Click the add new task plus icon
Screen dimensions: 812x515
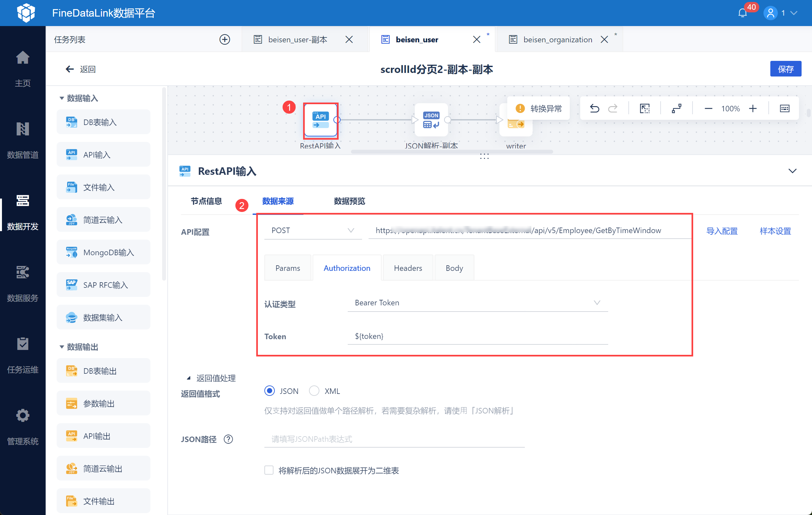225,39
